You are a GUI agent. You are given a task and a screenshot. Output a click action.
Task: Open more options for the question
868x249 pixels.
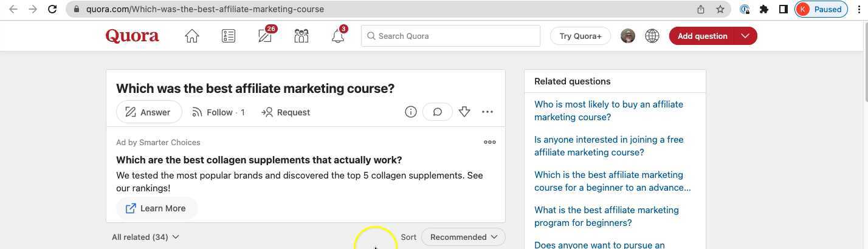(x=487, y=112)
